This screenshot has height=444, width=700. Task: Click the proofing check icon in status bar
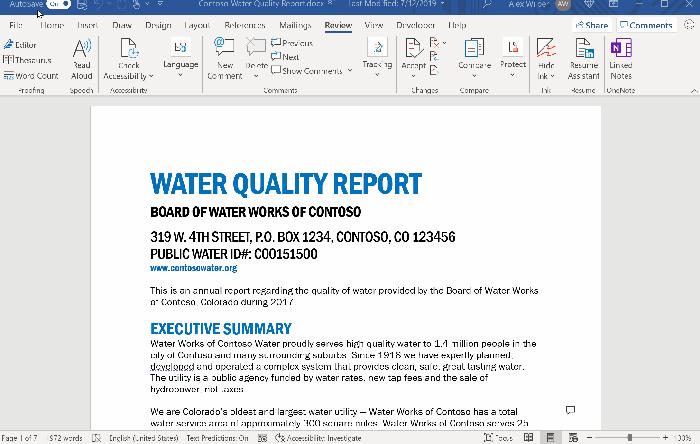[96, 438]
